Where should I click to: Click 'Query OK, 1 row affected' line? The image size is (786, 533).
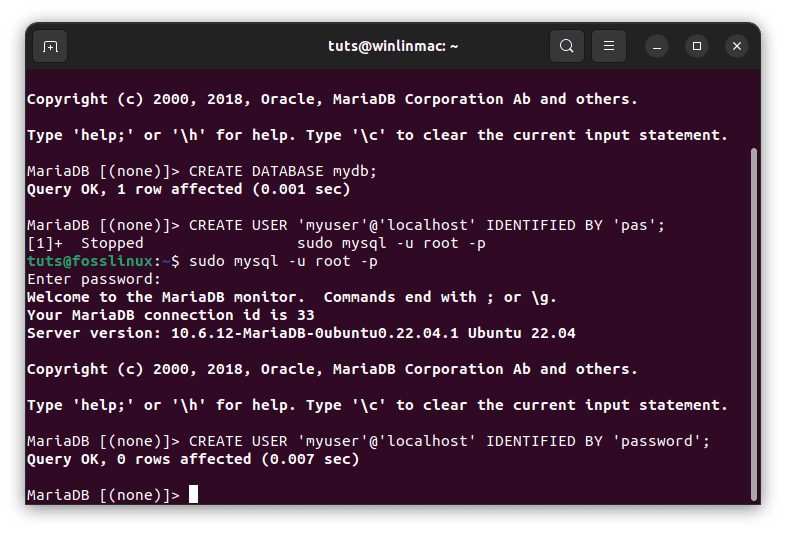click(188, 189)
